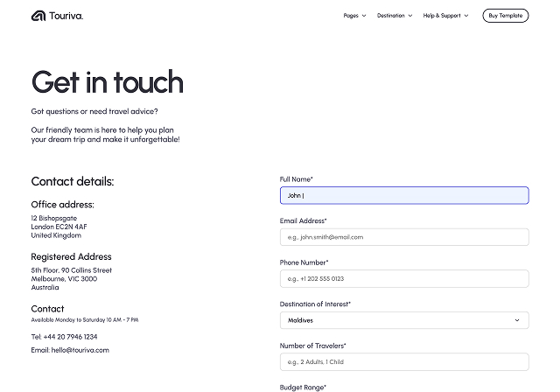Click the 5th Floor, 90 Collins Street line
This screenshot has height=392, width=560.
pyautogui.click(x=72, y=270)
